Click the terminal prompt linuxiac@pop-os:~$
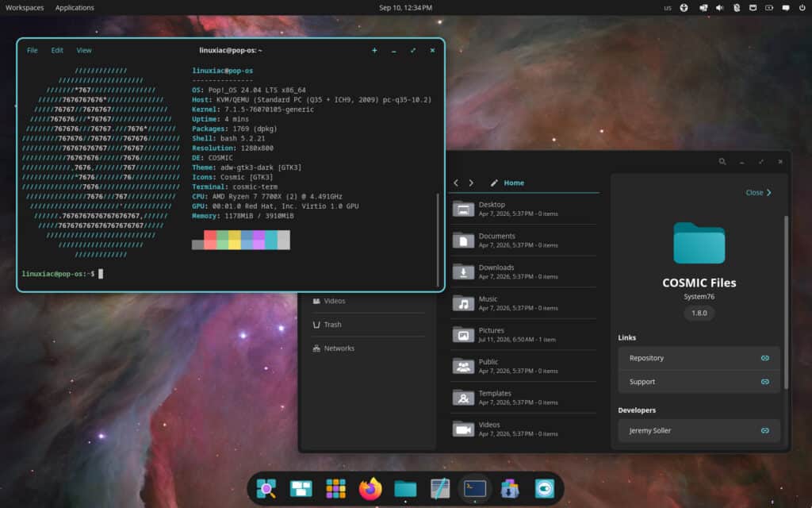The image size is (812, 508). pos(58,274)
